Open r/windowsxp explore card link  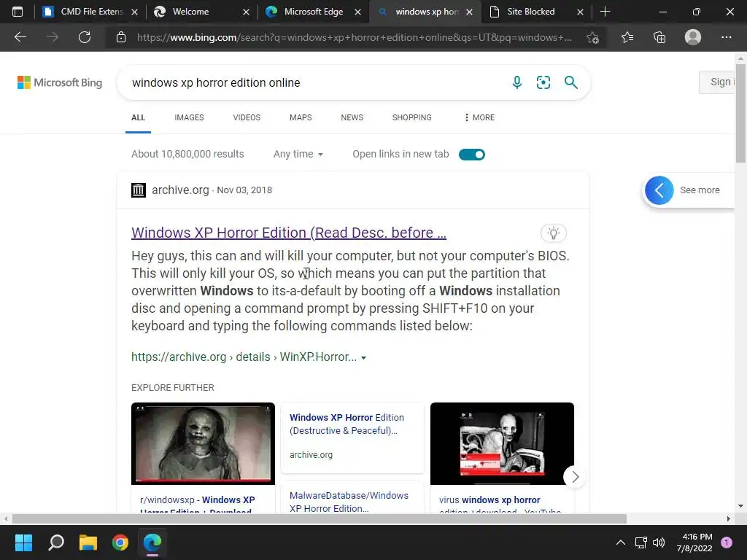point(197,504)
